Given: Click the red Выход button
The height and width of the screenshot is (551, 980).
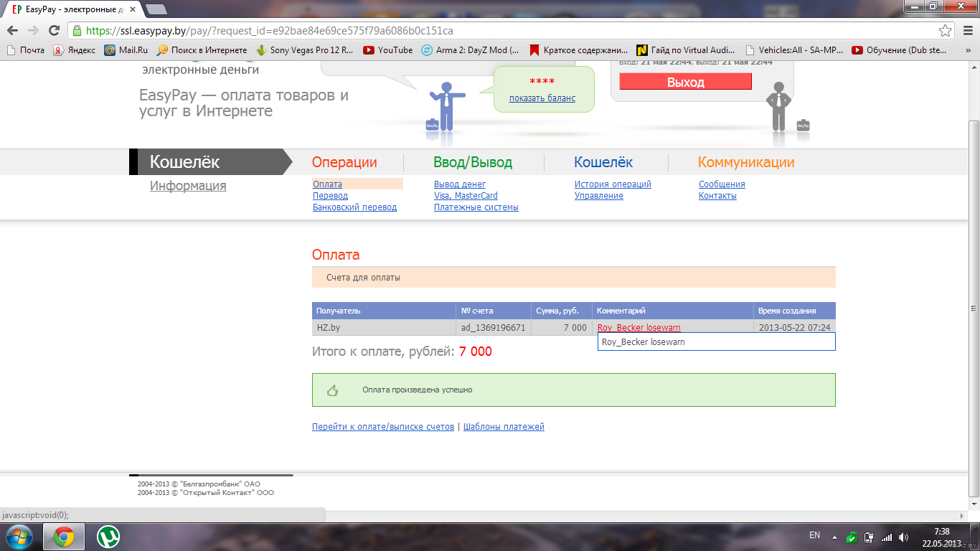Looking at the screenshot, I should (x=685, y=82).
